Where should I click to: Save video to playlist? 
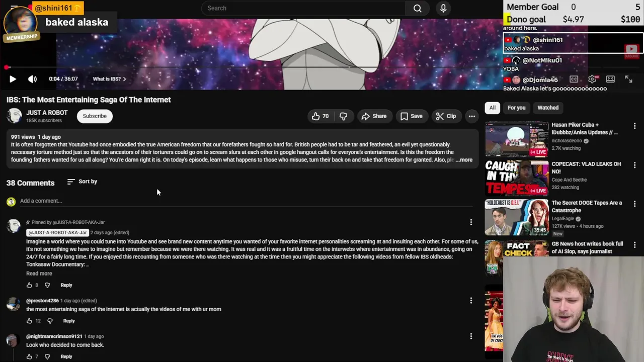pos(411,116)
